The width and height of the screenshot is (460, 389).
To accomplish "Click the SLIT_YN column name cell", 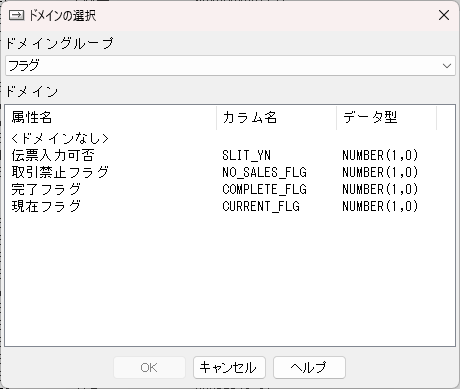I will click(246, 155).
